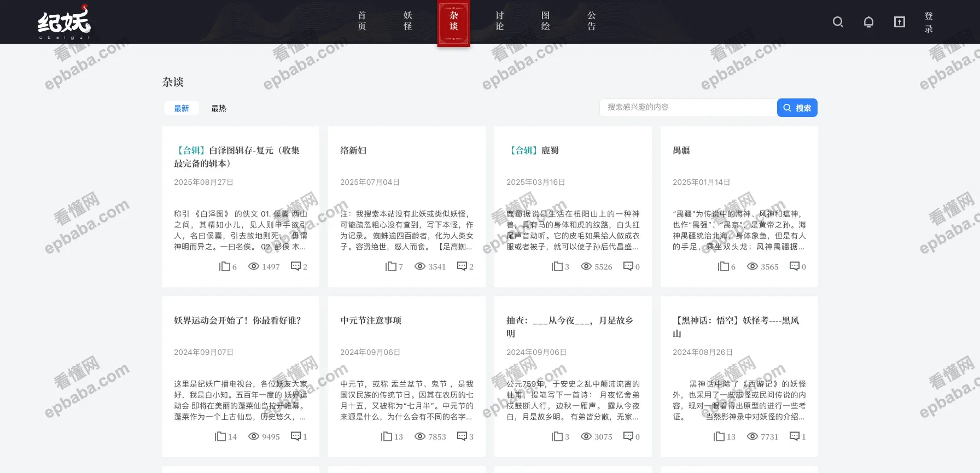Click the 杂谈 page heading
Image resolution: width=980 pixels, height=473 pixels.
[x=173, y=82]
